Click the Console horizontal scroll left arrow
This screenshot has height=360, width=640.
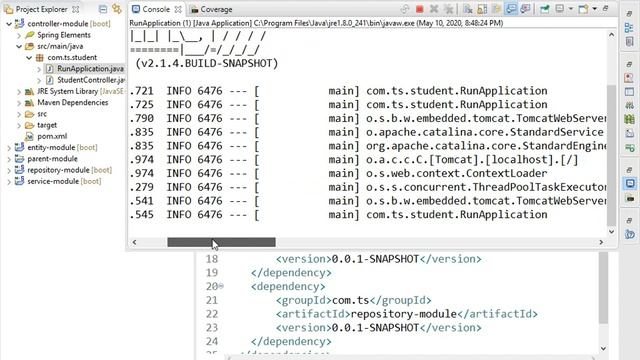click(x=135, y=242)
